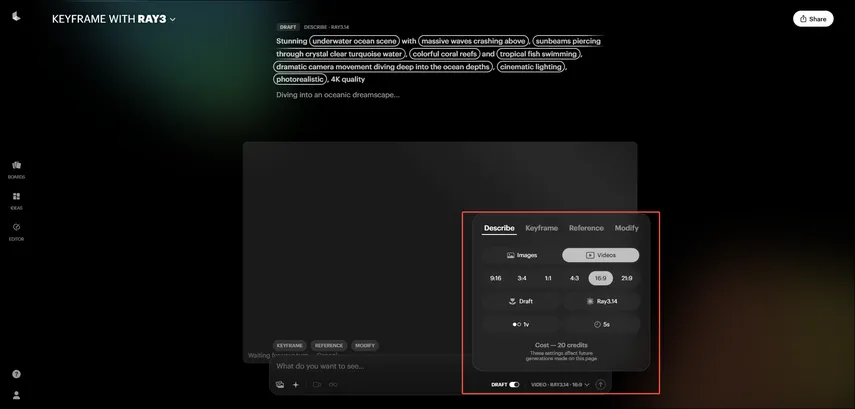The image size is (855, 409).
Task: Open the Ideas sidebar icon
Action: [x=16, y=201]
